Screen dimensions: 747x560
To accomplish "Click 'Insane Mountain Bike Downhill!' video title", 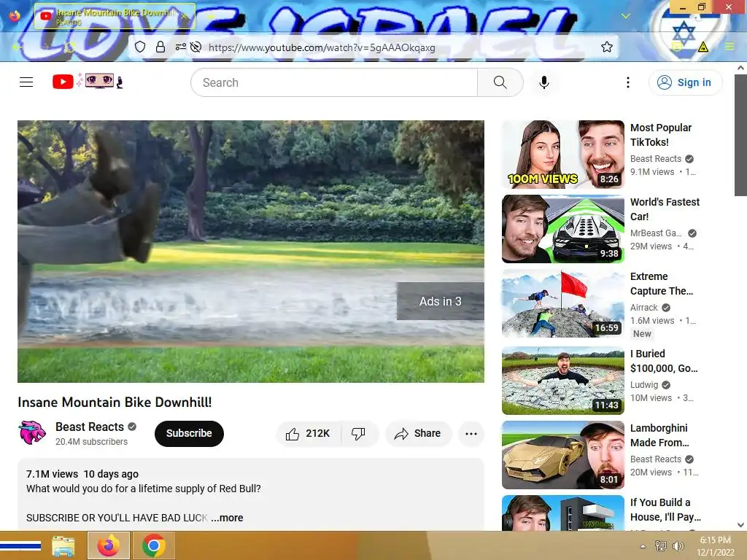I will [x=115, y=402].
